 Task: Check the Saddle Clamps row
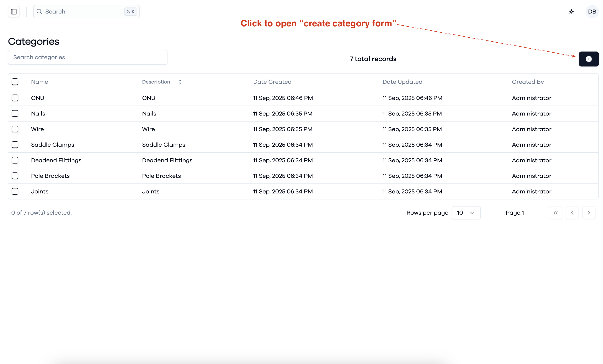click(x=15, y=145)
